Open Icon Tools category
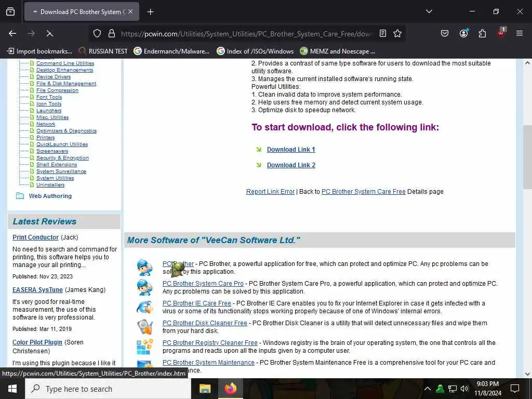This screenshot has width=532, height=399. (49, 104)
